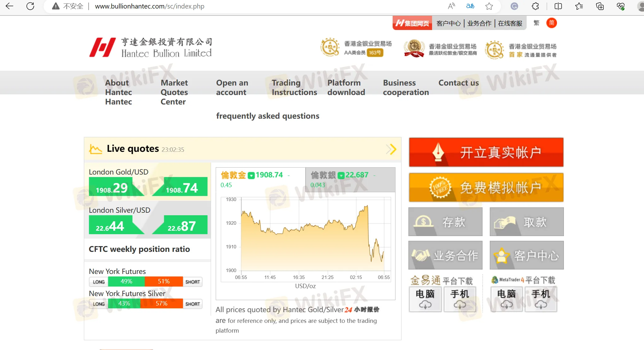Image resolution: width=644 pixels, height=350 pixels.
Task: Click the 在线客服 online support link
Action: click(510, 23)
